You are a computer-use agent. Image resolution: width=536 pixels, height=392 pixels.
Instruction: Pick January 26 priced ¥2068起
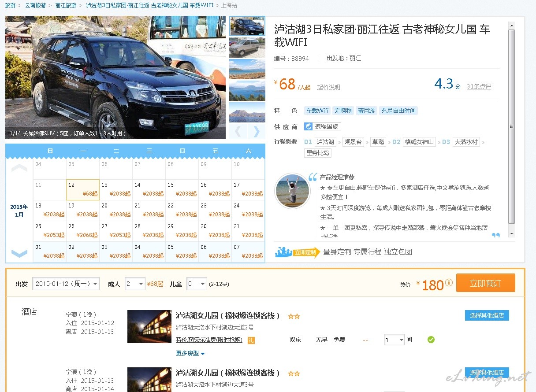pos(83,231)
